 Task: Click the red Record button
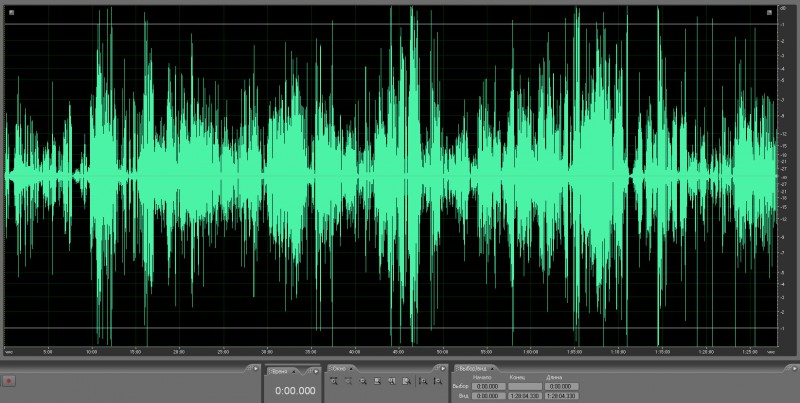pos(9,381)
